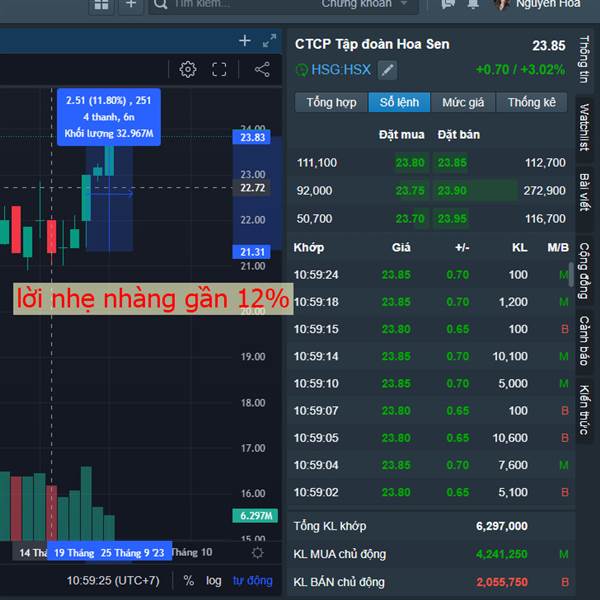
Task: Click the 25 Tháng 9 '23 date marker
Action: coord(133,553)
